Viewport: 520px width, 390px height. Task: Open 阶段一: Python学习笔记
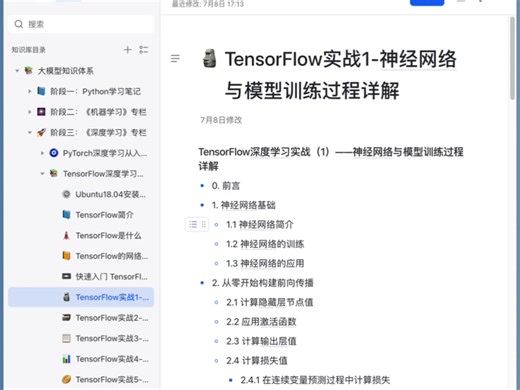tap(95, 91)
